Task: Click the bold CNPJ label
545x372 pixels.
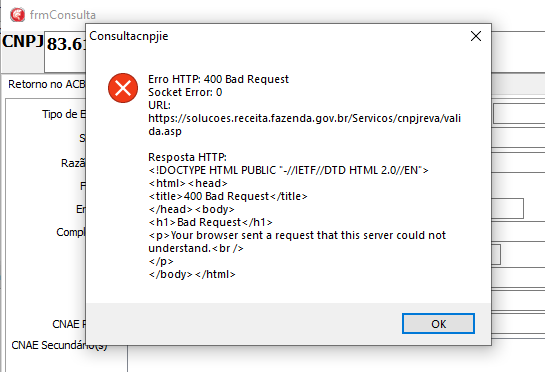Action: click(23, 41)
